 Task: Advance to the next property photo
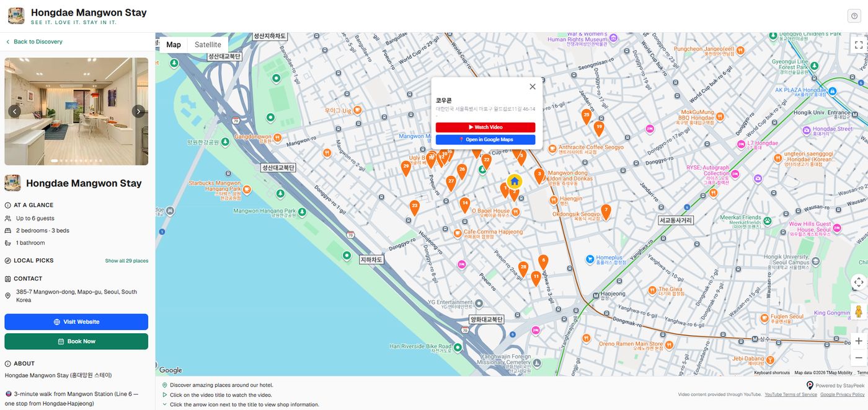[138, 111]
